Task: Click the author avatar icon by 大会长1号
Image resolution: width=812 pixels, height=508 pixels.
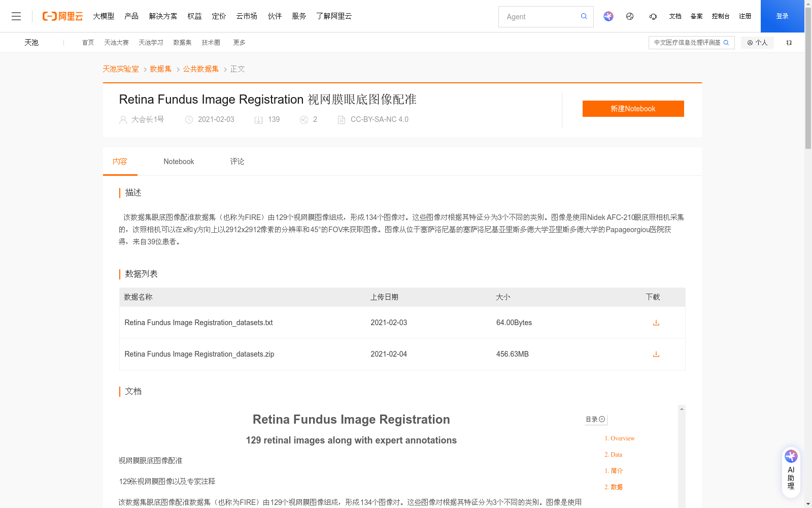Action: pos(123,120)
